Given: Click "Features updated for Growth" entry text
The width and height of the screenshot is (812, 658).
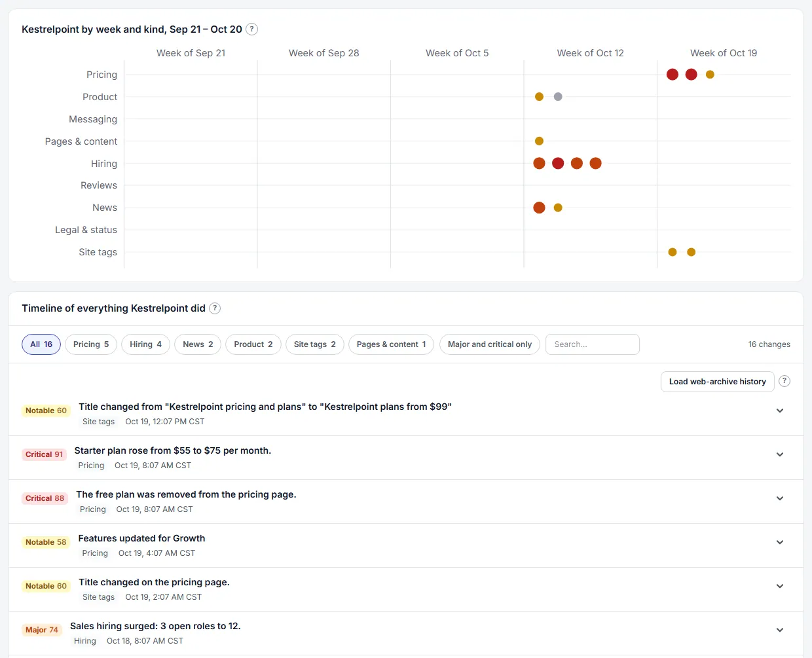Looking at the screenshot, I should pyautogui.click(x=141, y=538).
